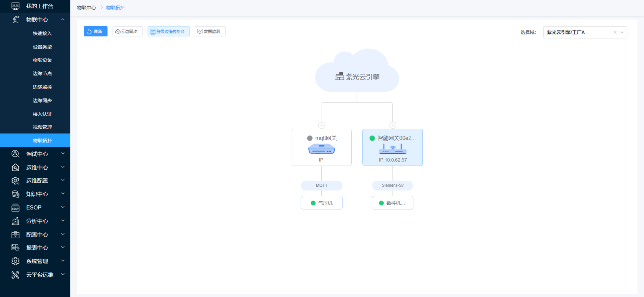Click the 云边同步 button
This screenshot has height=297, width=644.
pyautogui.click(x=127, y=31)
